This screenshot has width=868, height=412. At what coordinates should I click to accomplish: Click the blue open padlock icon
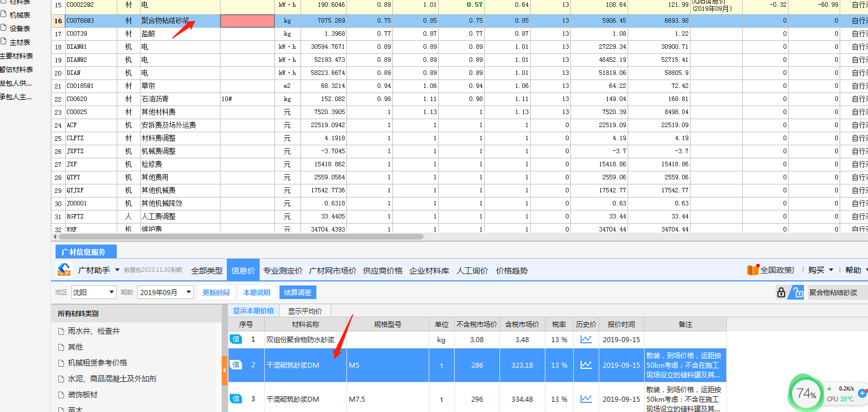click(x=798, y=293)
